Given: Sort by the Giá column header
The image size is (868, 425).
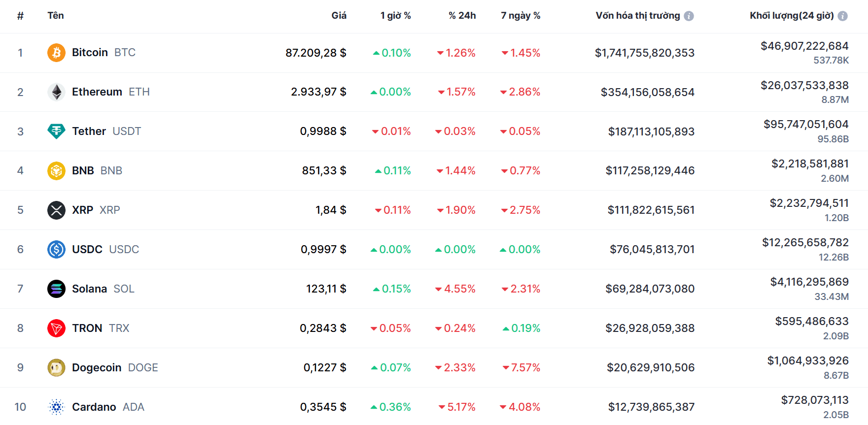Looking at the screenshot, I should (339, 16).
